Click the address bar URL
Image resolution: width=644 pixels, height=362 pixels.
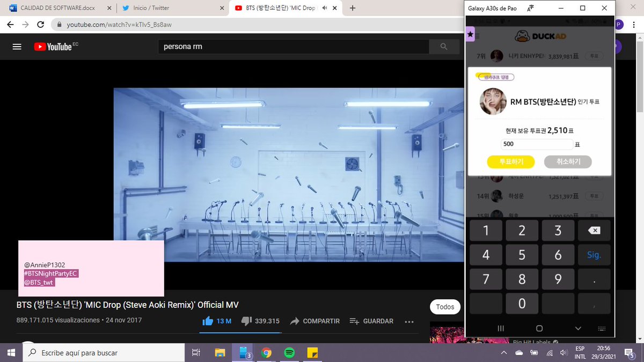coord(119,25)
